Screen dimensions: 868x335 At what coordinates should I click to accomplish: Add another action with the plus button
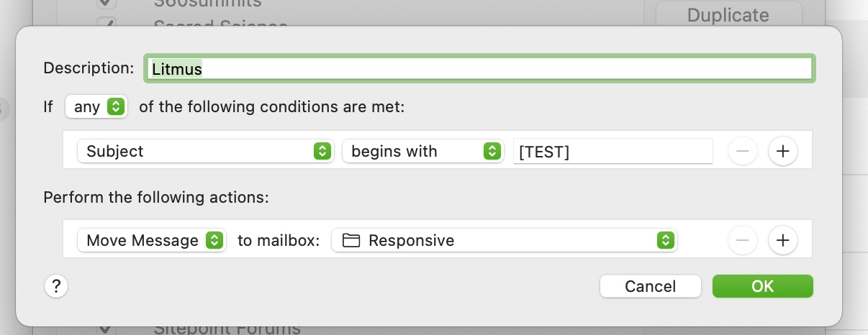click(783, 240)
